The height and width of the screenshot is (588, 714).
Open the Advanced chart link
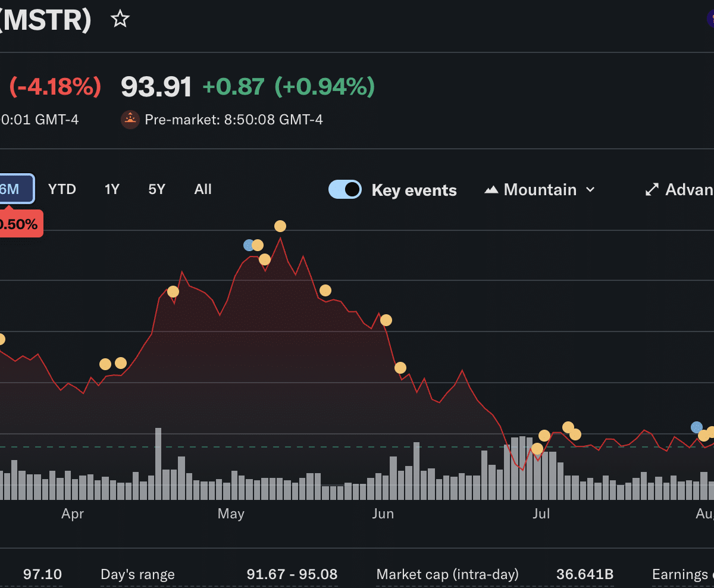click(x=679, y=190)
